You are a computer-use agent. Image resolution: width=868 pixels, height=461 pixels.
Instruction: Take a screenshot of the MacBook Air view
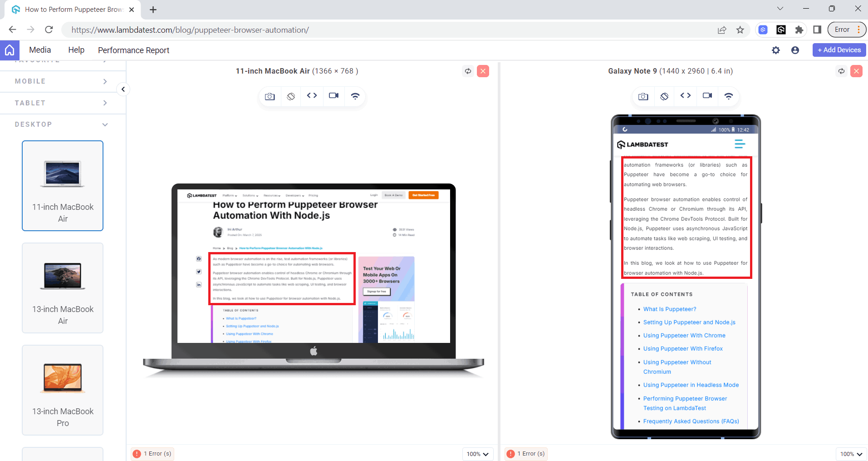click(x=270, y=96)
